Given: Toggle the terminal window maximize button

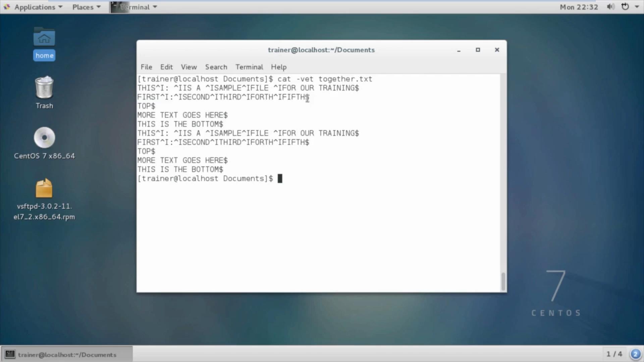Looking at the screenshot, I should (478, 50).
